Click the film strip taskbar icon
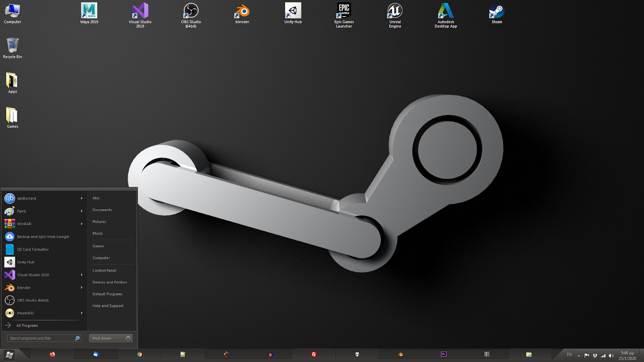 (487, 354)
